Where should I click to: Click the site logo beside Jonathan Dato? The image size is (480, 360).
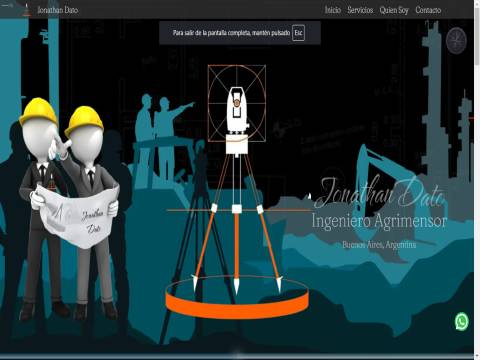pos(27,10)
